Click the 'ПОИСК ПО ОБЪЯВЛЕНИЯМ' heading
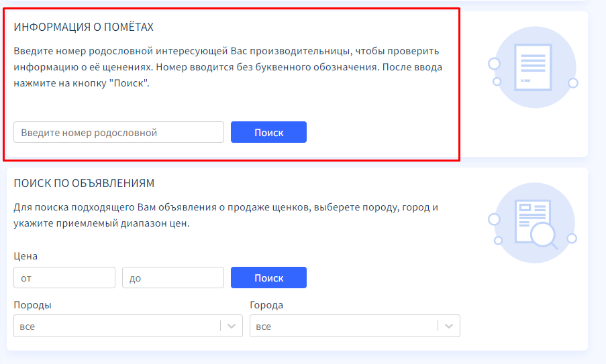606x364 pixels. tap(84, 183)
